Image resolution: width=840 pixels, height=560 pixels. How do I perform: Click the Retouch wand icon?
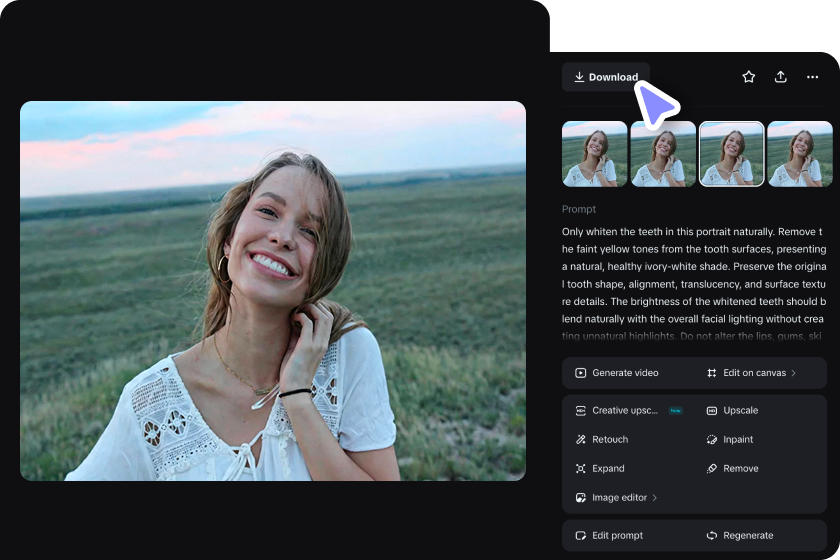click(580, 439)
